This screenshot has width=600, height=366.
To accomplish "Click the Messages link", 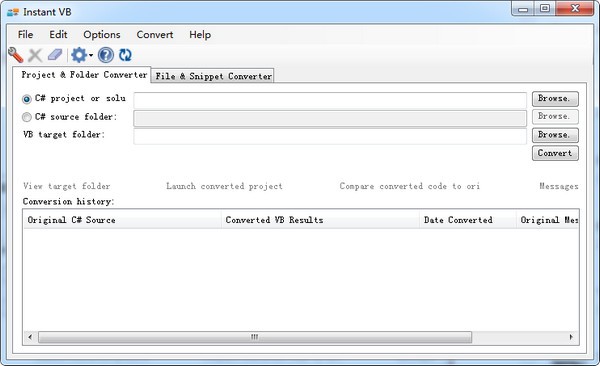I will (559, 186).
